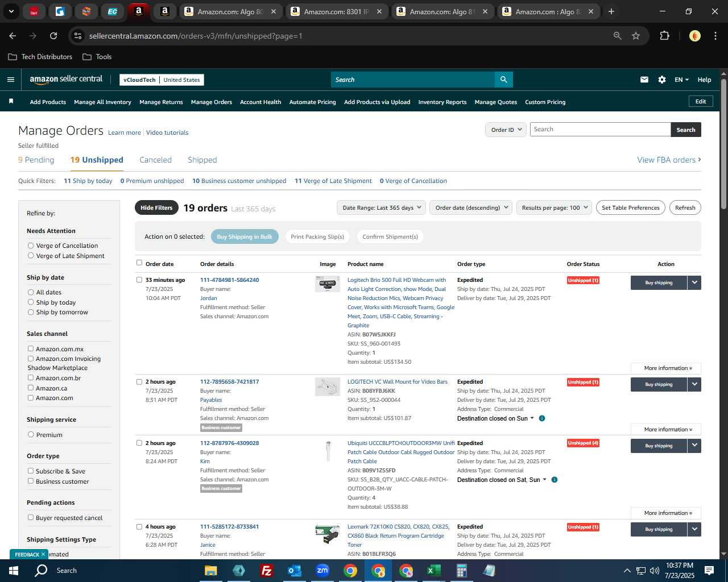Open the settings gear in Seller Central
Viewport: 728px width, 582px height.
662,80
